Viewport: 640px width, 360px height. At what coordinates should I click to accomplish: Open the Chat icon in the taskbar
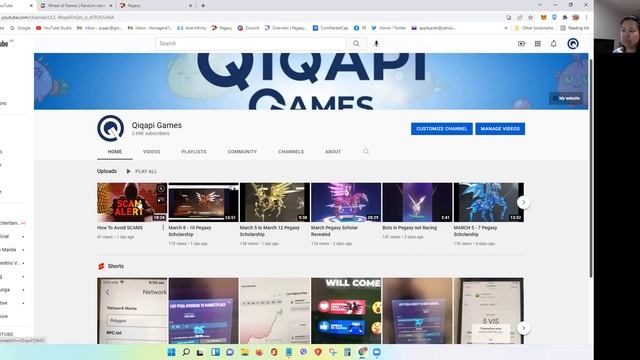(230, 352)
